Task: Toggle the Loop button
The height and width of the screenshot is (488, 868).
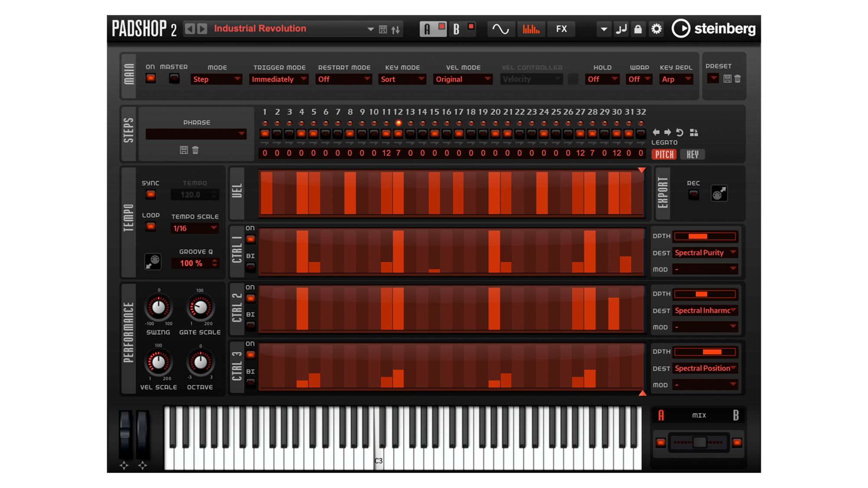Action: pos(151,226)
